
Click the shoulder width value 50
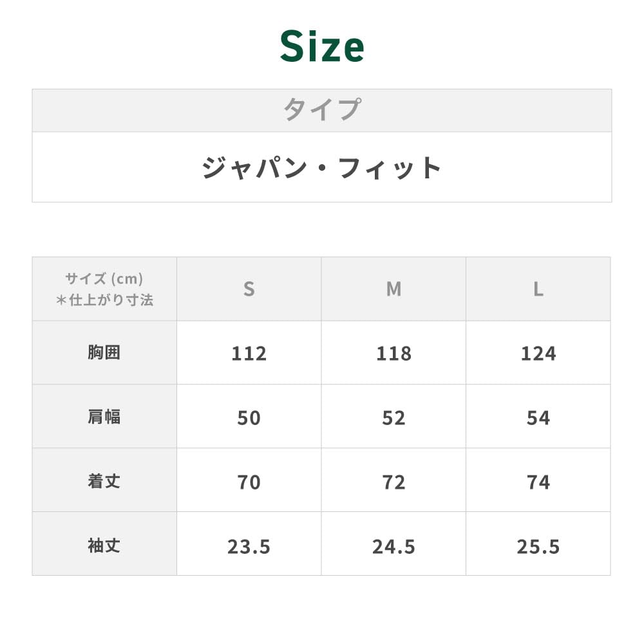(x=249, y=418)
